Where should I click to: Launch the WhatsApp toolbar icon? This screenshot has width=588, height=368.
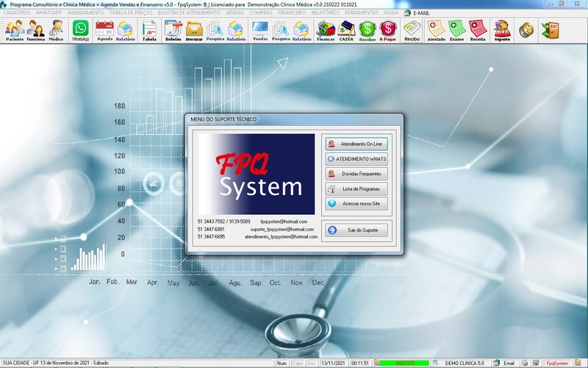[81, 30]
